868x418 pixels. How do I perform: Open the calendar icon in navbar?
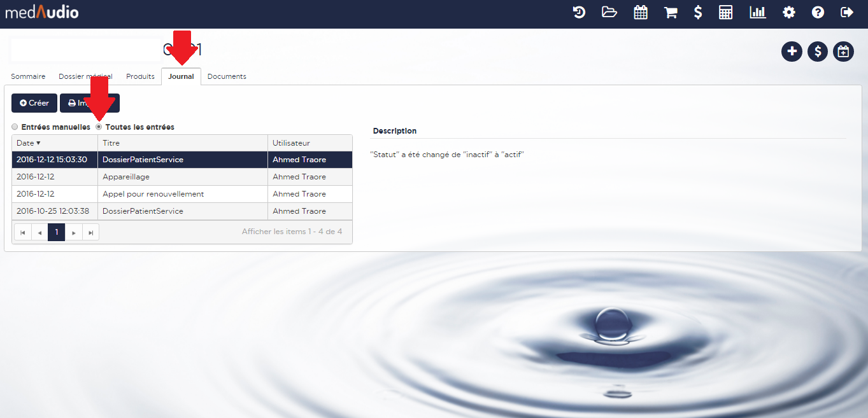(x=641, y=13)
